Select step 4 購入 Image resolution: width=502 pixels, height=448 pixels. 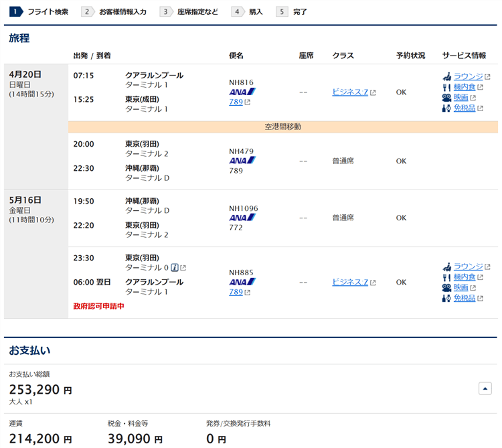coord(248,11)
